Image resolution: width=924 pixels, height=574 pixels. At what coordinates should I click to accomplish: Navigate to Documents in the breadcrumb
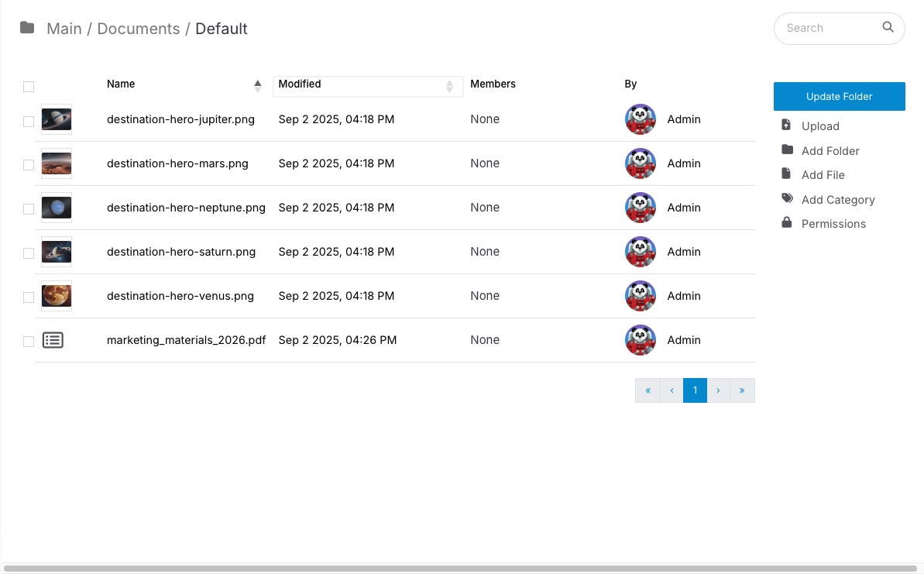[x=139, y=29]
